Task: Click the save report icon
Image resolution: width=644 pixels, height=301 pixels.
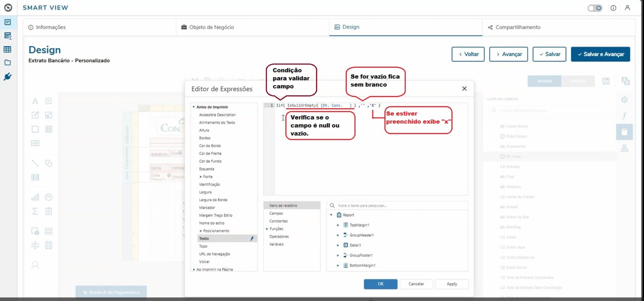Action: 606,81
